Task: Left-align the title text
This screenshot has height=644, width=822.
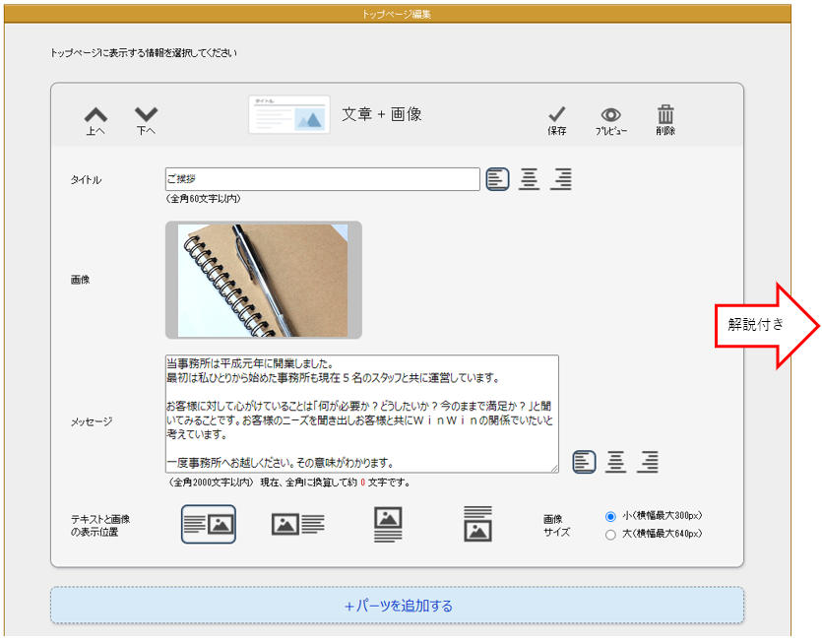Action: pos(498,179)
